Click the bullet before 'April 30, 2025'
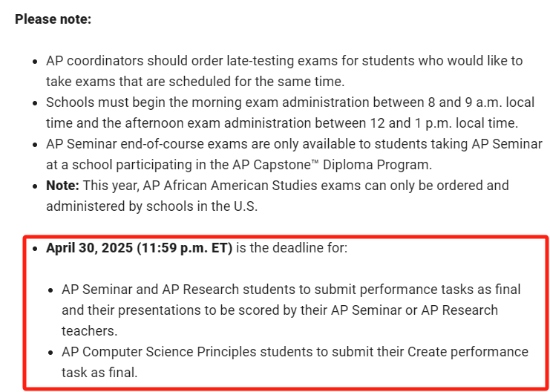 point(34,249)
